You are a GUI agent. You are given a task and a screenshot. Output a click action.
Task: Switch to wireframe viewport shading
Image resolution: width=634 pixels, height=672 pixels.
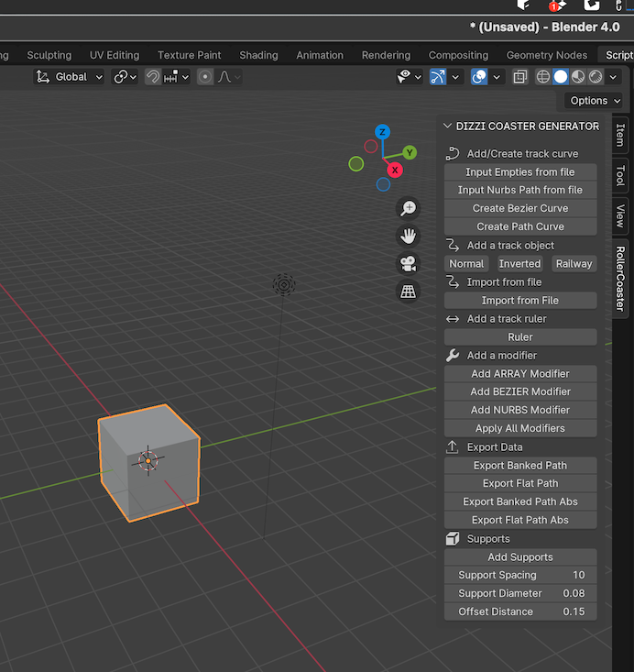point(543,77)
